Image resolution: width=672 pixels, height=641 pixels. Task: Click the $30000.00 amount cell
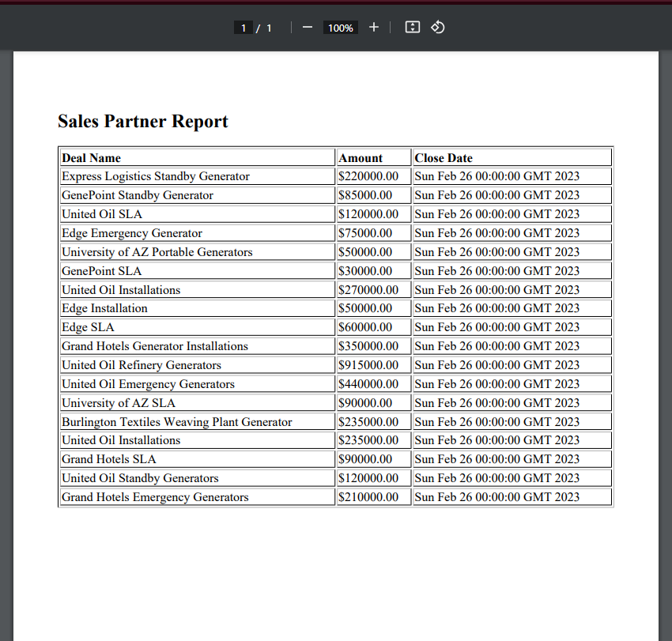374,271
